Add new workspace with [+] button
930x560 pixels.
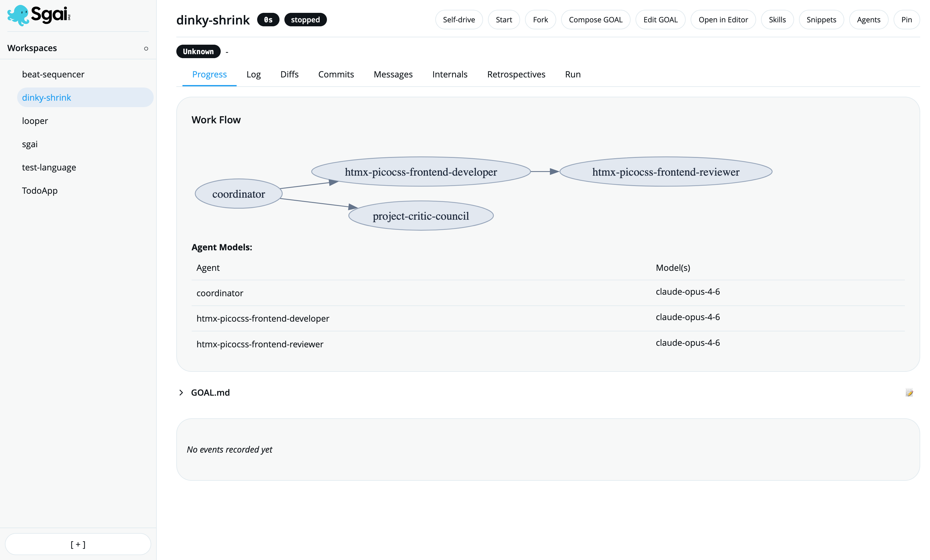point(78,544)
